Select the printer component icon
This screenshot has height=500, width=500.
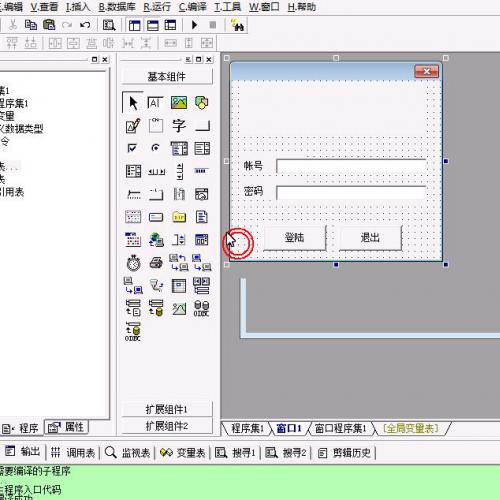tap(156, 263)
